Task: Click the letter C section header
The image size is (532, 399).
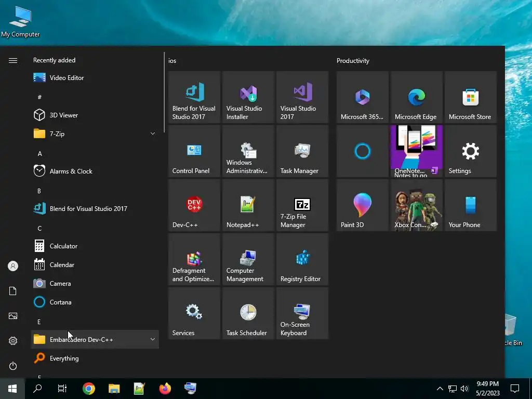Action: point(39,229)
